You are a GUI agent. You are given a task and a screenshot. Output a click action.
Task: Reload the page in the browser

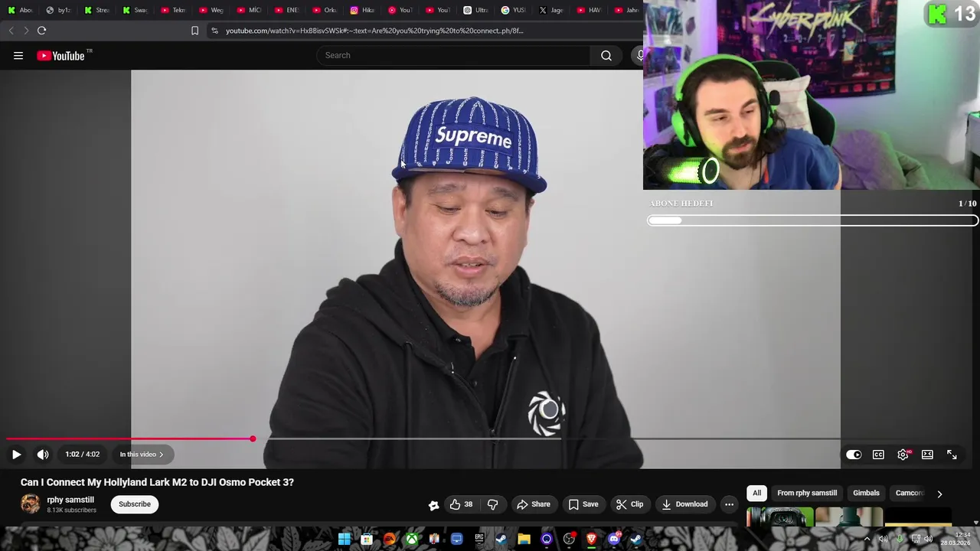pyautogui.click(x=42, y=31)
